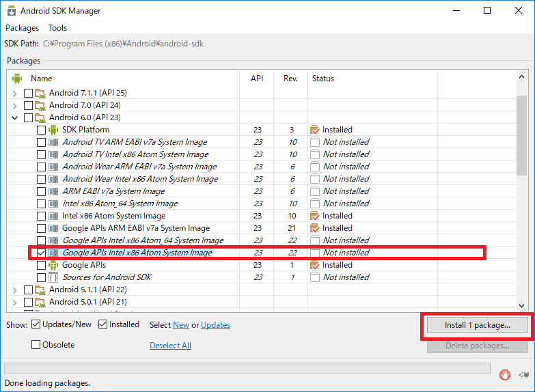The width and height of the screenshot is (535, 392).
Task: Click the API column header
Action: coord(257,79)
